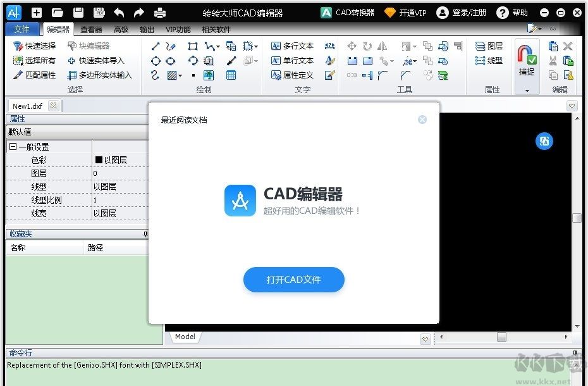Expand the 一般设置 settings group in properties
This screenshot has height=386, width=588.
[14, 146]
